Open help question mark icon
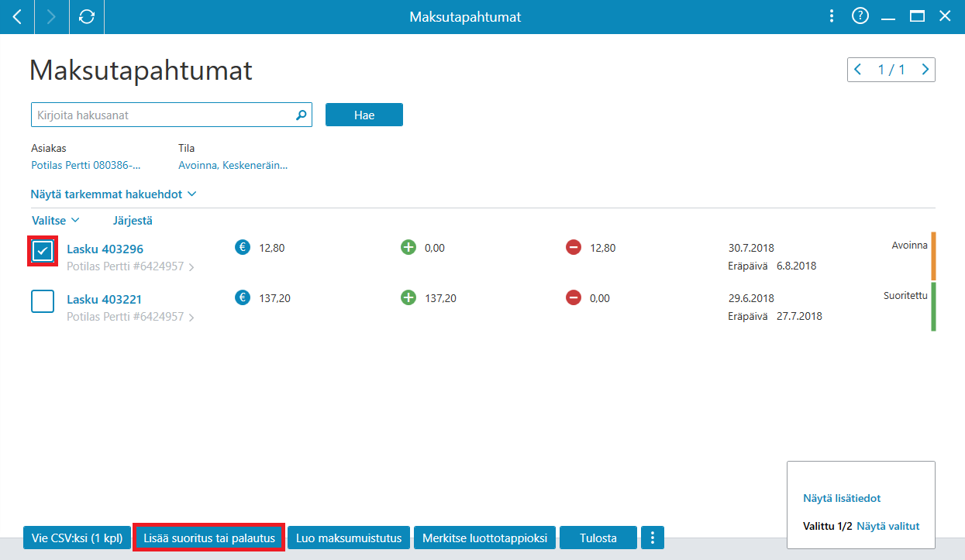The height and width of the screenshot is (560, 965). [860, 16]
